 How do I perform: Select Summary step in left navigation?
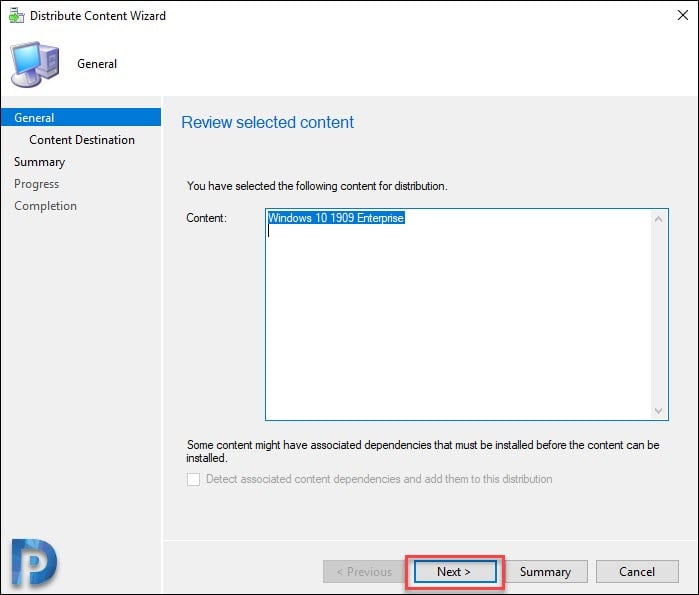[40, 162]
